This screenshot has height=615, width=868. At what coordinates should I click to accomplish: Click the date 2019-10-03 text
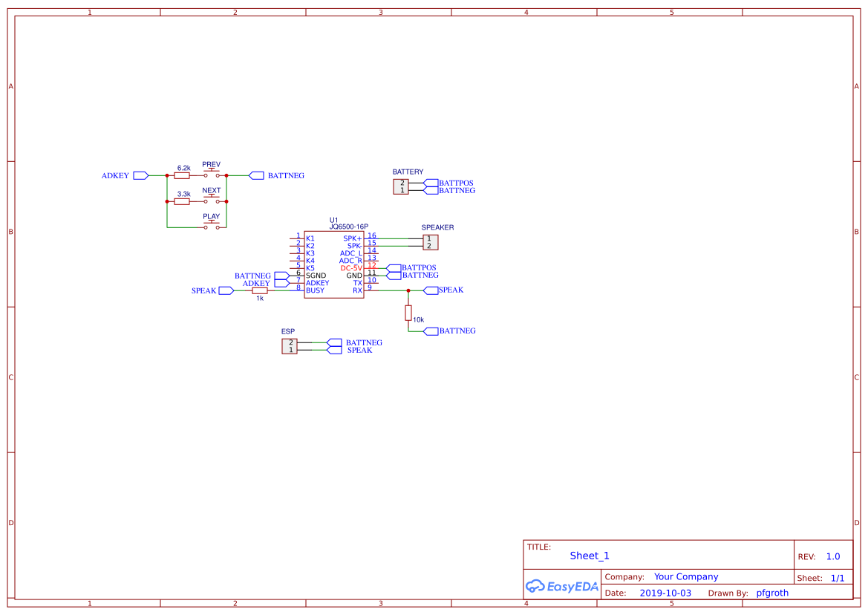tap(665, 593)
